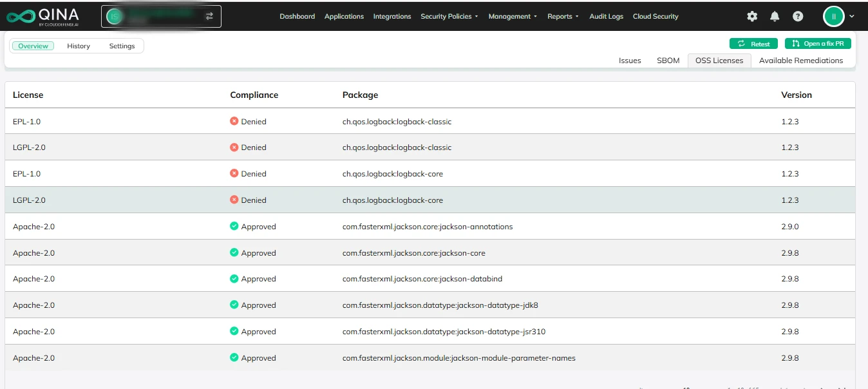This screenshot has width=868, height=389.
Task: Open the notifications bell icon
Action: pos(775,16)
